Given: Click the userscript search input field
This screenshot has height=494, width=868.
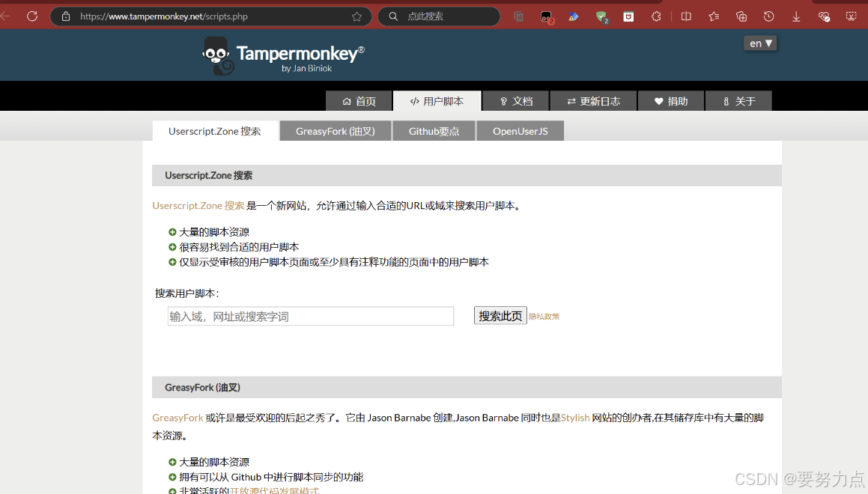Looking at the screenshot, I should point(311,317).
